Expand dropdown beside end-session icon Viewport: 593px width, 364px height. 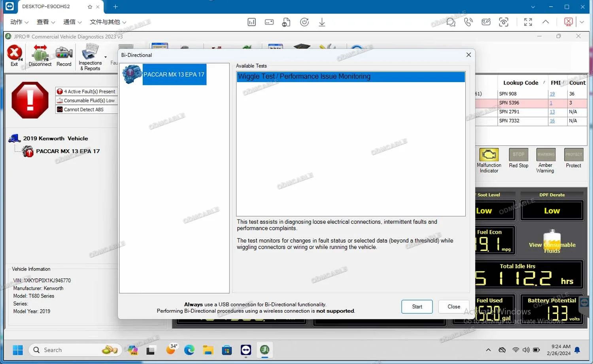tap(582, 22)
